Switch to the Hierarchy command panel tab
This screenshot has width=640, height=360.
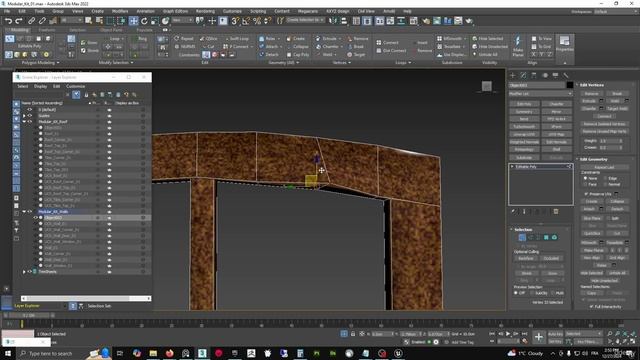[534, 75]
